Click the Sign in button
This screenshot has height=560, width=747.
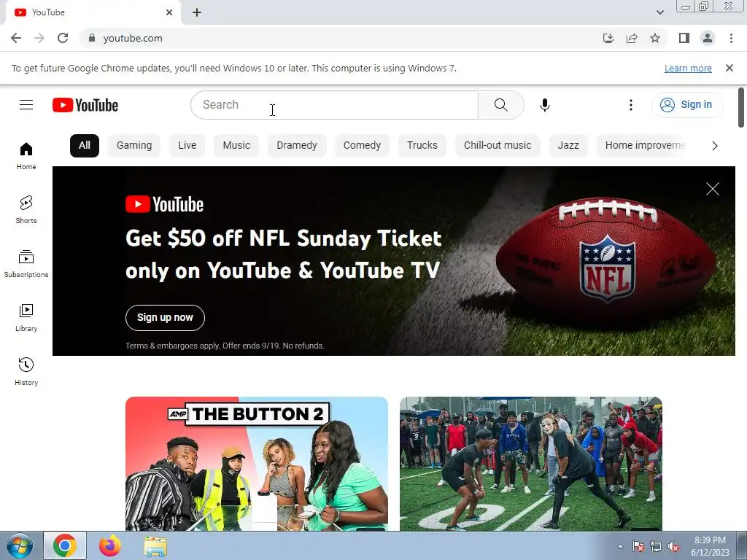pos(687,105)
